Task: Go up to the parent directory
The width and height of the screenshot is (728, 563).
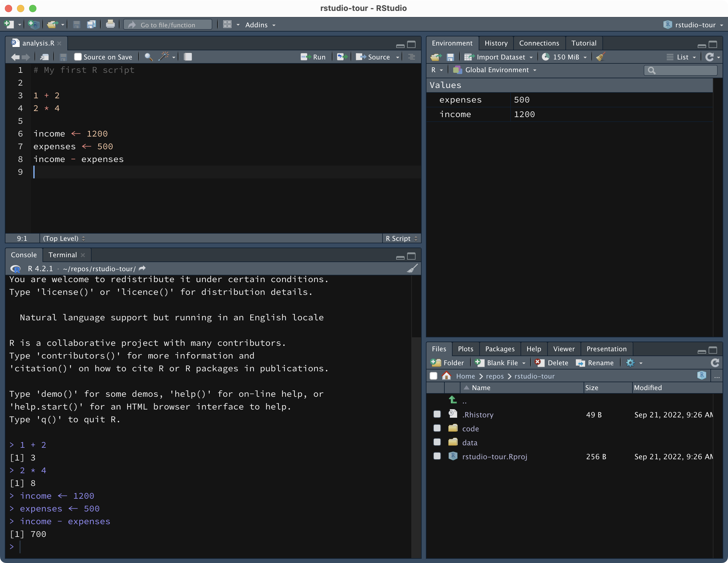Action: [x=453, y=400]
